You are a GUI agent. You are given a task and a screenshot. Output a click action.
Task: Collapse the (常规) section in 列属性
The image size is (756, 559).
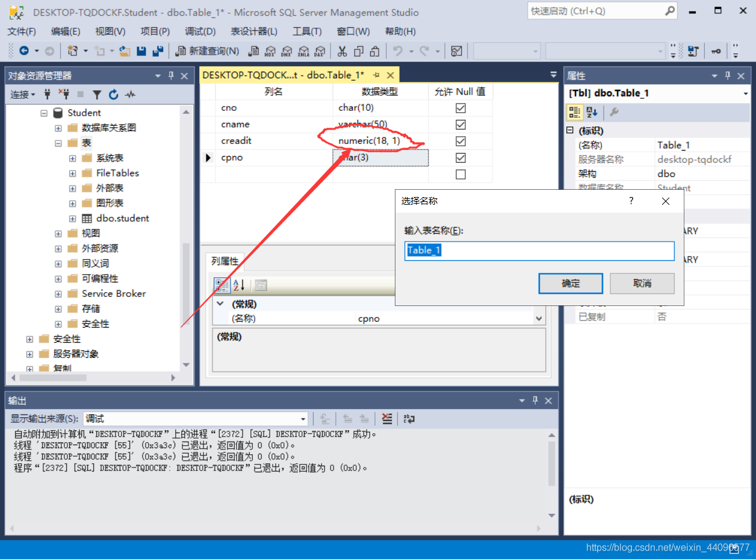click(220, 304)
